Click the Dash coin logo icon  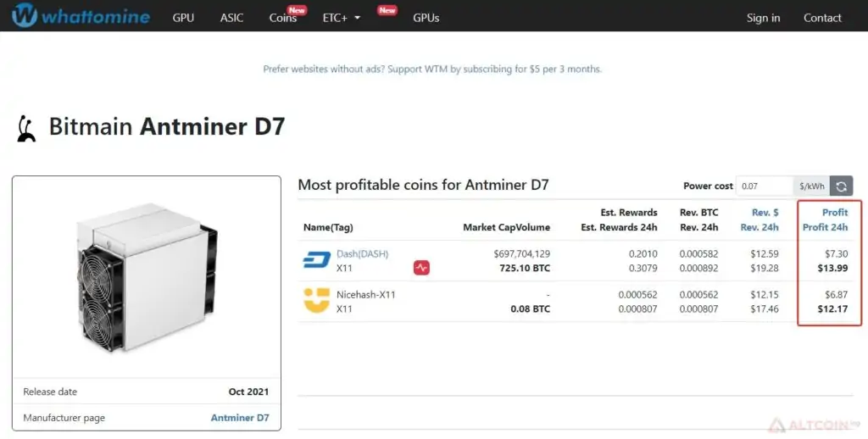[317, 259]
